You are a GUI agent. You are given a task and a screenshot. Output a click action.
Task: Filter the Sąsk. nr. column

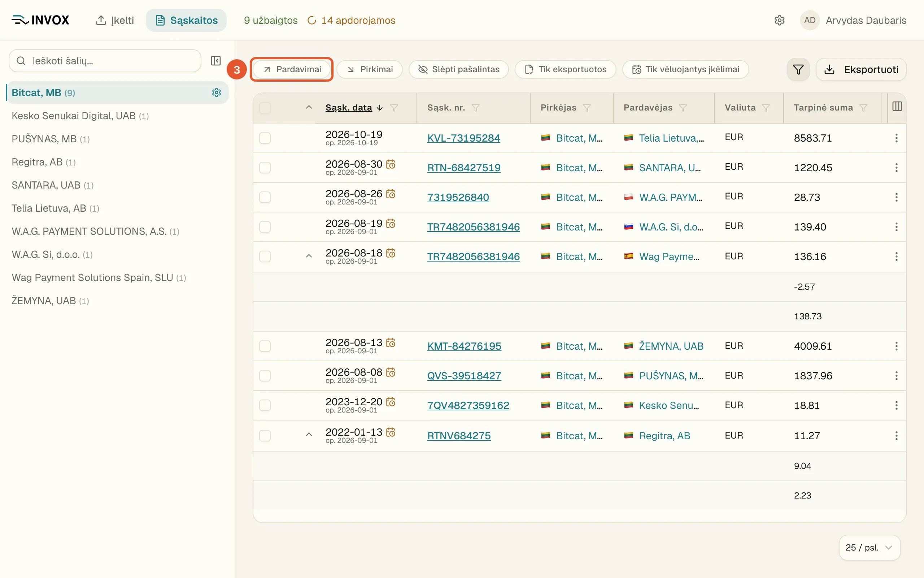coord(475,108)
